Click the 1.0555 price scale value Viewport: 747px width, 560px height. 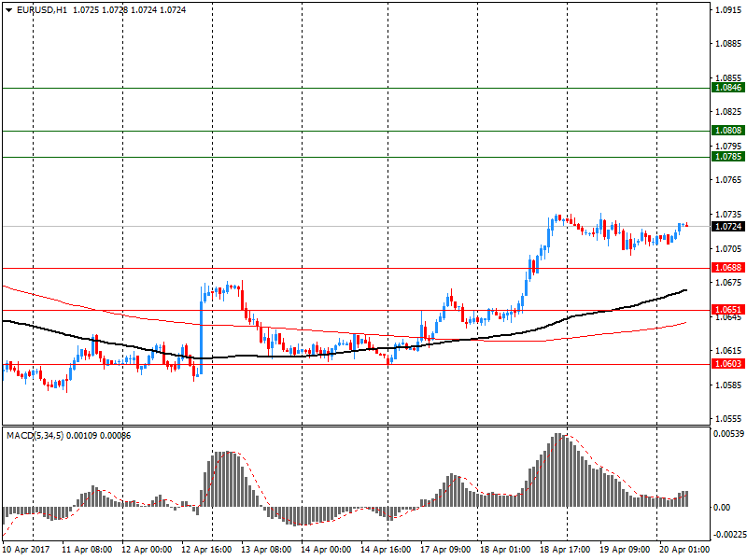pyautogui.click(x=728, y=419)
